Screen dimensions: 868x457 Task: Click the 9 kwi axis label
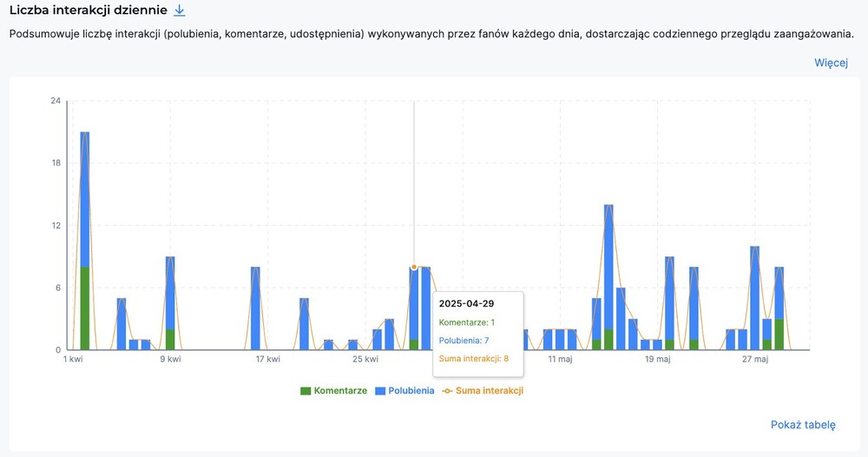click(170, 359)
